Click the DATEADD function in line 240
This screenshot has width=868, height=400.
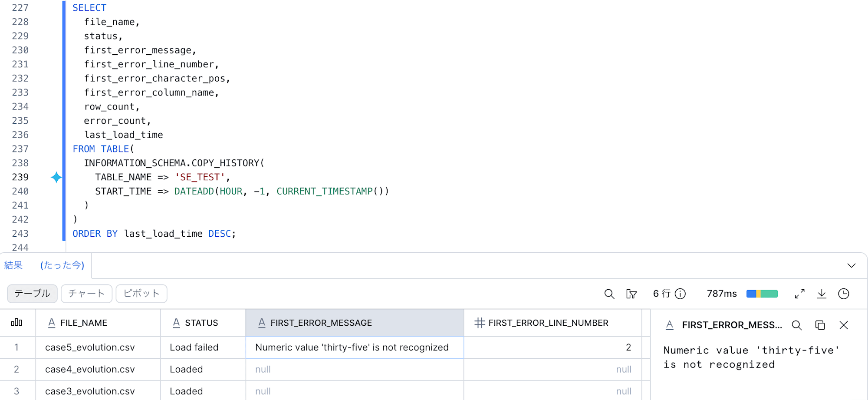click(194, 191)
